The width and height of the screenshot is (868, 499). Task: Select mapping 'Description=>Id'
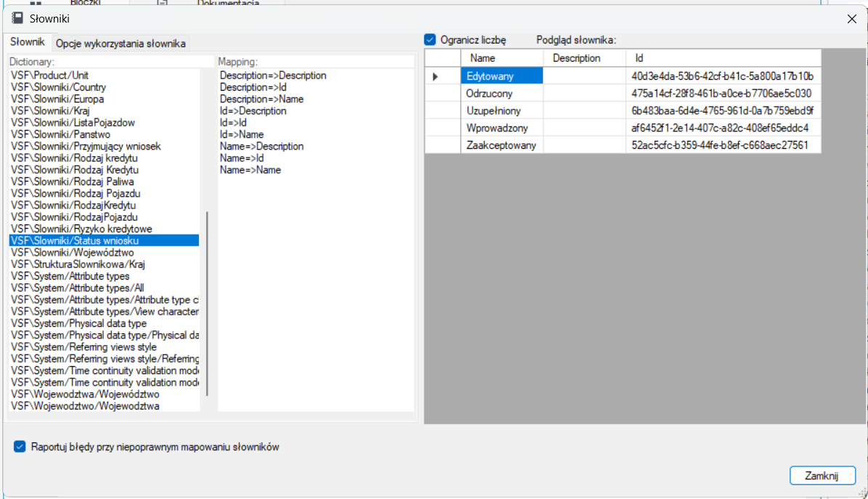(253, 87)
